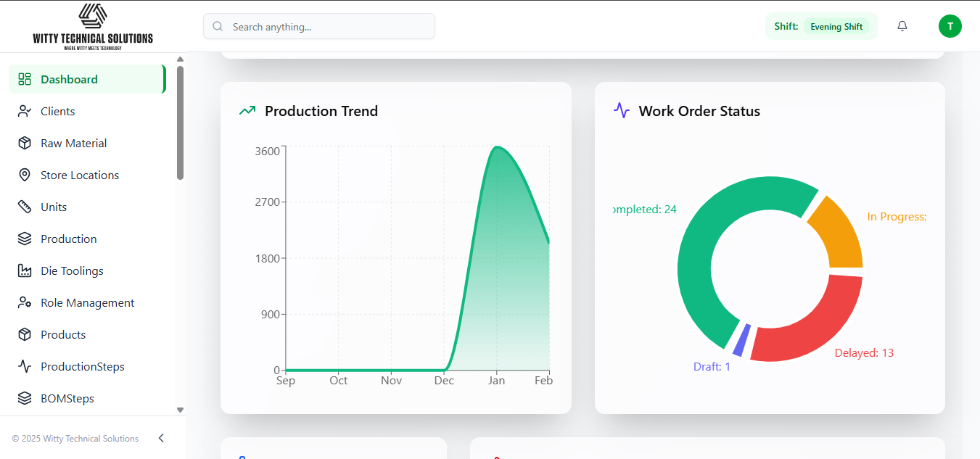Switch to the BOMSteps section
Screen dimensions: 980x459
tap(67, 398)
